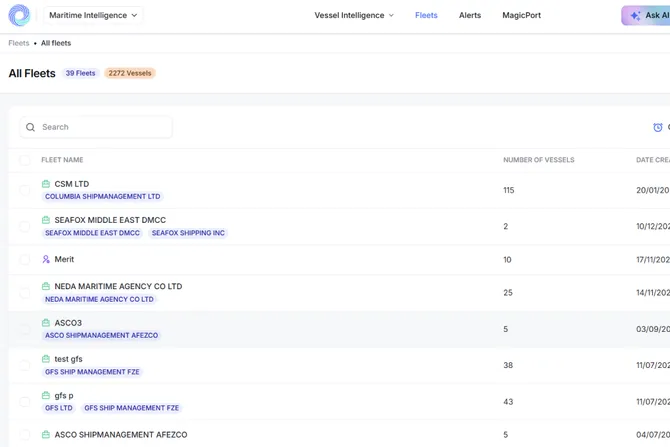Open the Maritime Intelligence dropdown
Screen dimensions: 670x447
tap(93, 16)
